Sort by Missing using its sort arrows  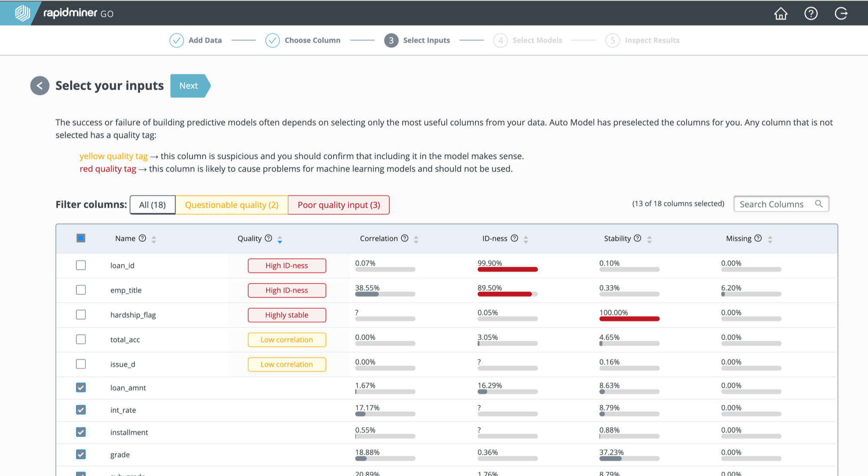770,238
